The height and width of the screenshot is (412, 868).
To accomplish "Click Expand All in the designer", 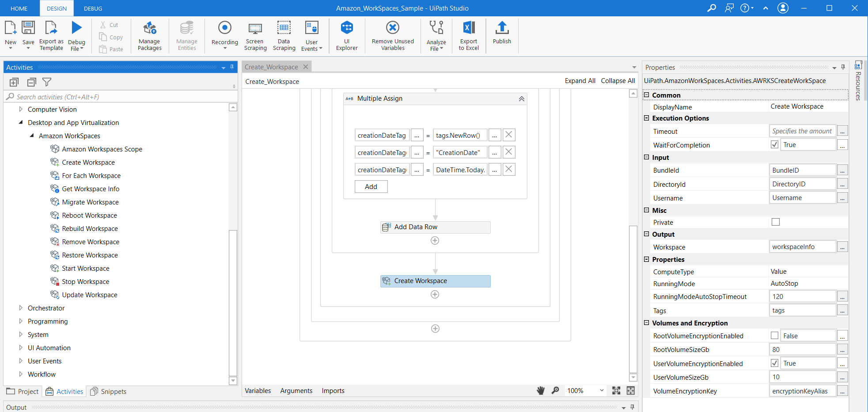I will (580, 81).
